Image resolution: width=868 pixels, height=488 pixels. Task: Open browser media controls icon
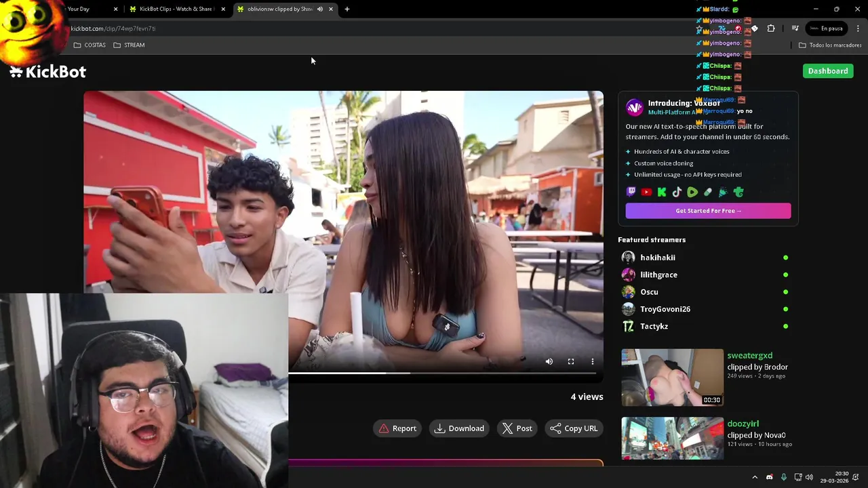[x=795, y=28]
